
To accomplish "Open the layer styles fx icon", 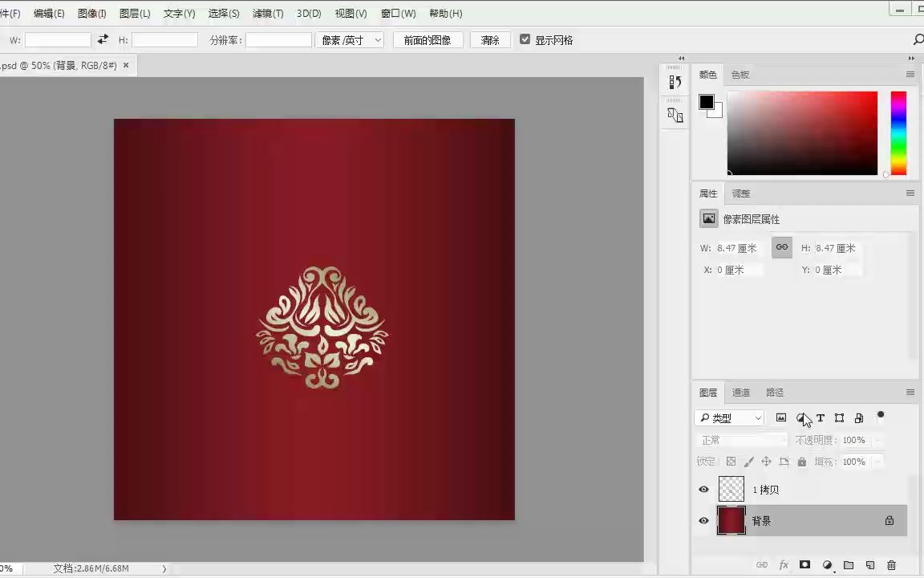I will tap(784, 565).
